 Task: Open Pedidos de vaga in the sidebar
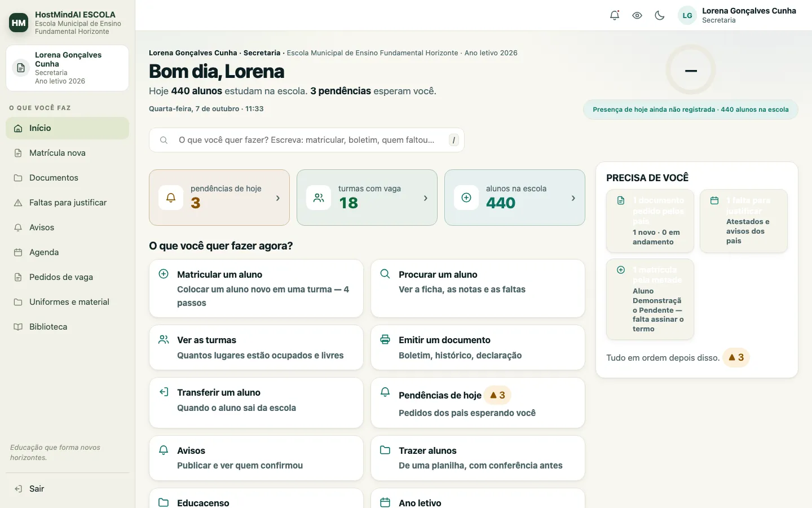point(67,277)
